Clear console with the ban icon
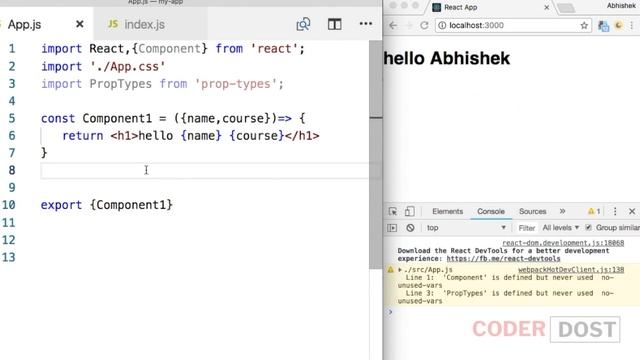The height and width of the screenshot is (360, 640). click(x=410, y=228)
